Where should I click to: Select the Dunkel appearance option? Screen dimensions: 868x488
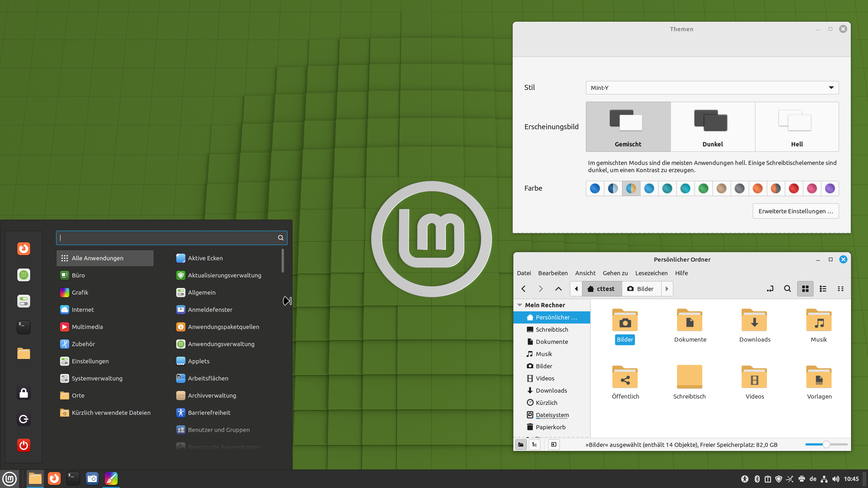tap(712, 127)
